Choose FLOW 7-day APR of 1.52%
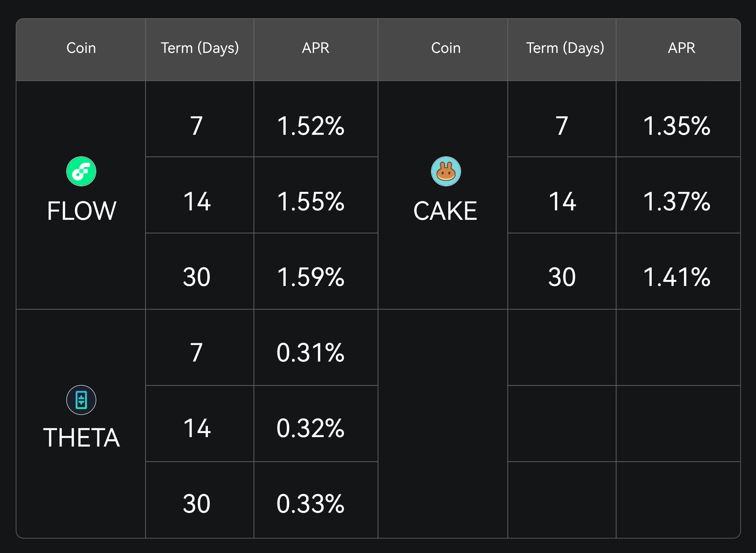The width and height of the screenshot is (756, 553). coord(311,126)
